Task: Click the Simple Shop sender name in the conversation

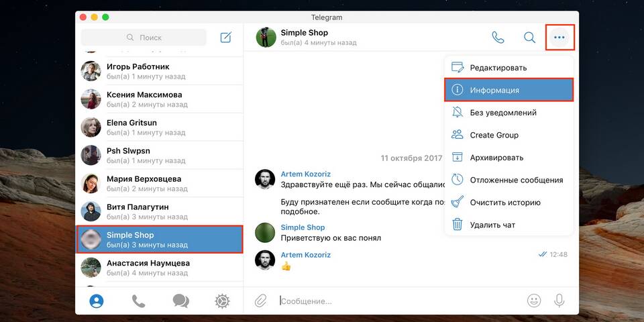Action: (303, 227)
